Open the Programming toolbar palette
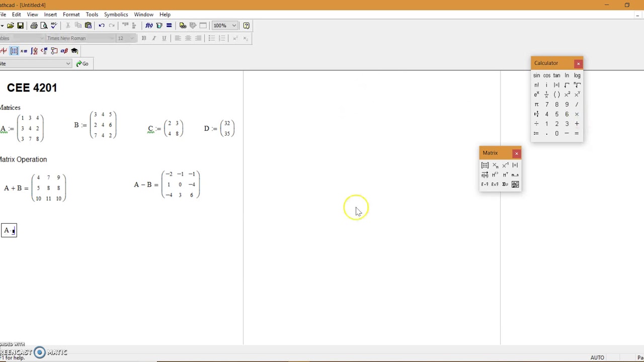 [54, 51]
